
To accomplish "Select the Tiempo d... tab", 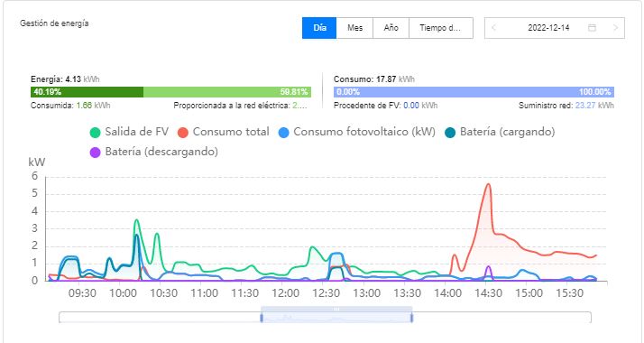I will [441, 28].
